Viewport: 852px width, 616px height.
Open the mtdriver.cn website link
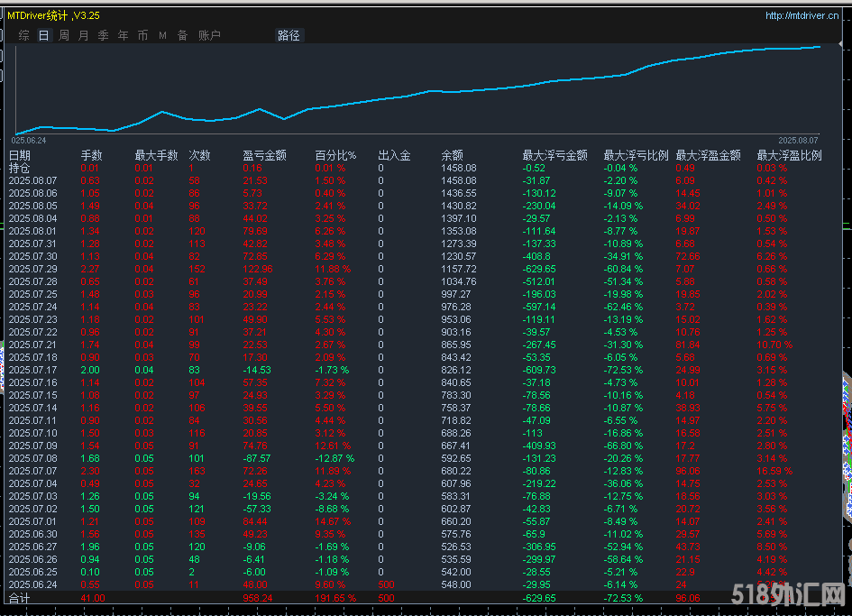pyautogui.click(x=802, y=15)
